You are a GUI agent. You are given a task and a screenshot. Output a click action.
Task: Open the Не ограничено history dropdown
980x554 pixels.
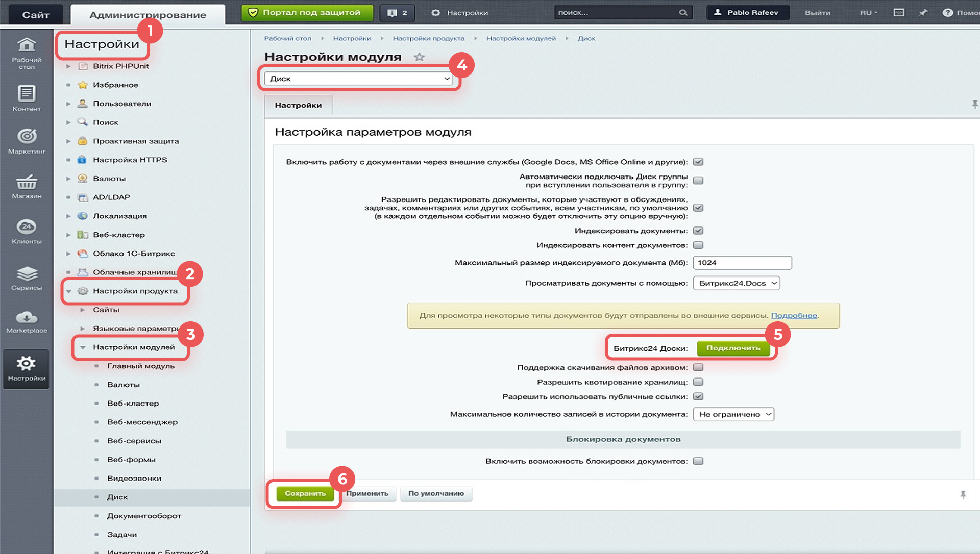point(733,414)
